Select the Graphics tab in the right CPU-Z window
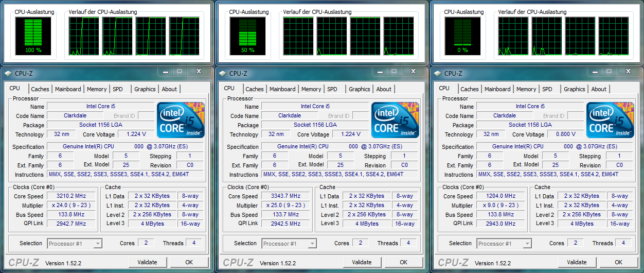Image resolution: width=644 pixels, height=273 pixels. [574, 89]
